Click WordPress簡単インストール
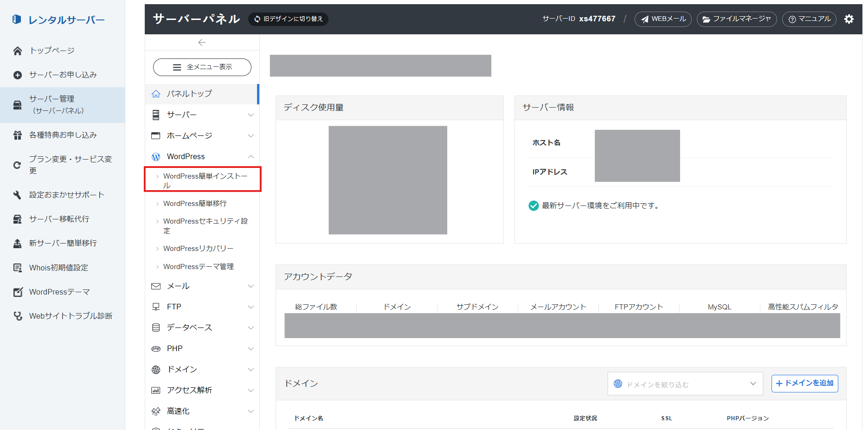 click(205, 180)
